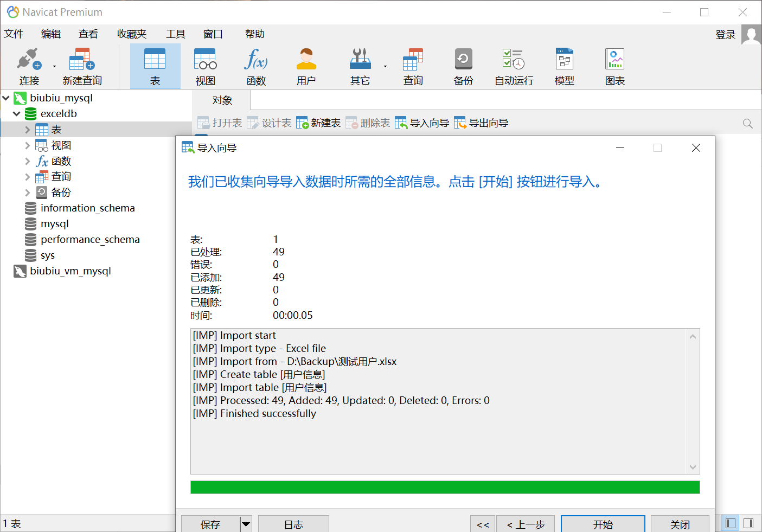Open the 文件 menu
Viewport: 762px width, 532px height.
pos(14,34)
